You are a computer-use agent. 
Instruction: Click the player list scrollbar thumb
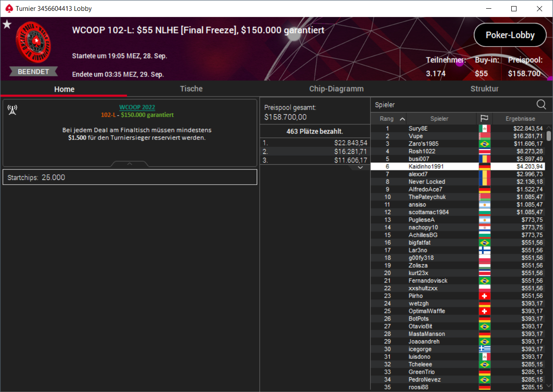tap(549, 136)
